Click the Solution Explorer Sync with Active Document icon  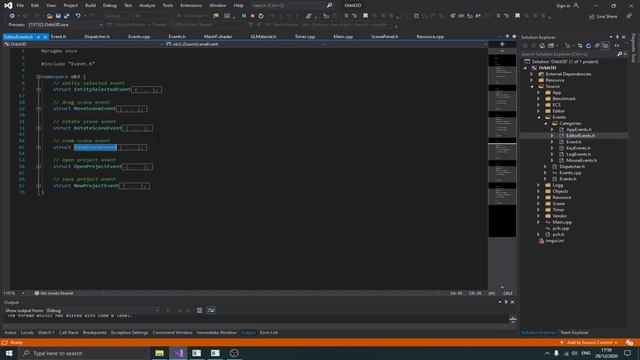[580, 46]
